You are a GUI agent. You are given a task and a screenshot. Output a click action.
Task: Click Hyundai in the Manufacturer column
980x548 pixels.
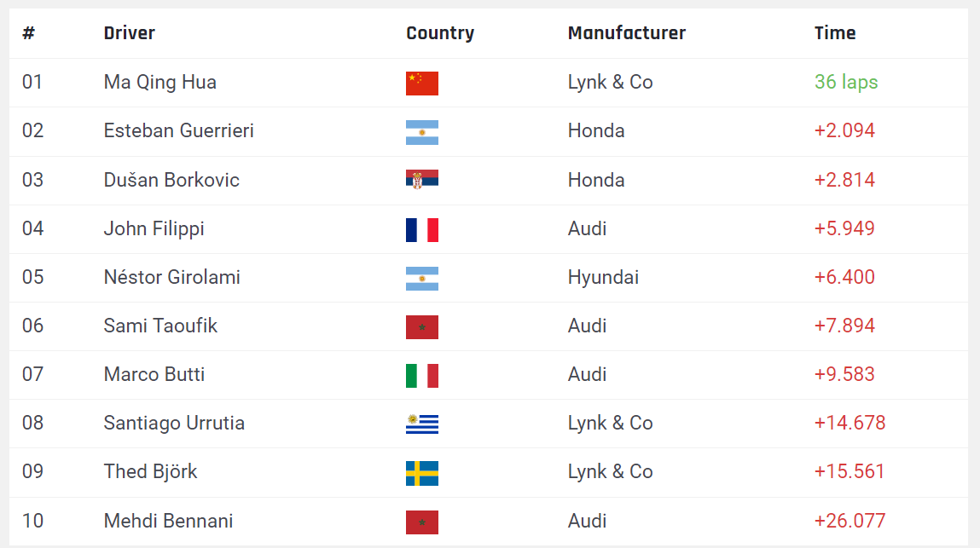coord(603,277)
